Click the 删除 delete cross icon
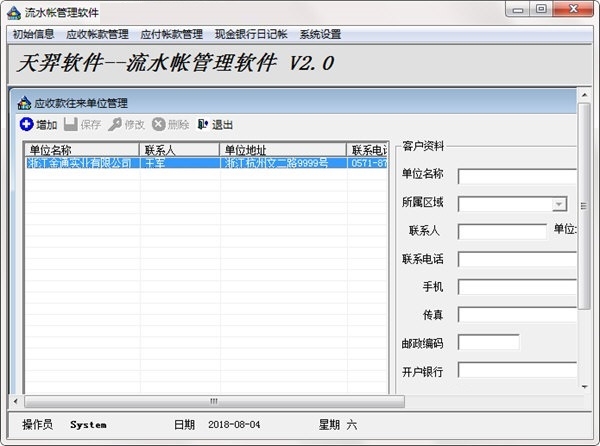 (158, 124)
